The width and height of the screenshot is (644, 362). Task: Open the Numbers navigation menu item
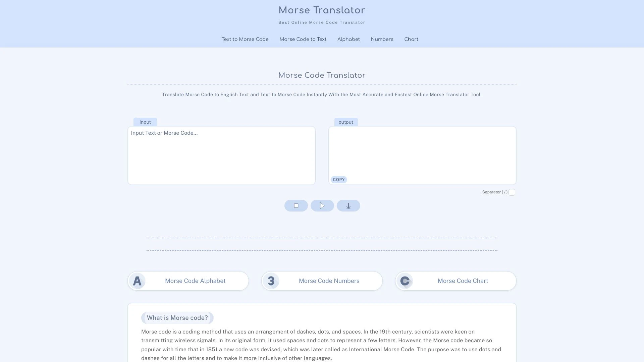[x=382, y=39]
